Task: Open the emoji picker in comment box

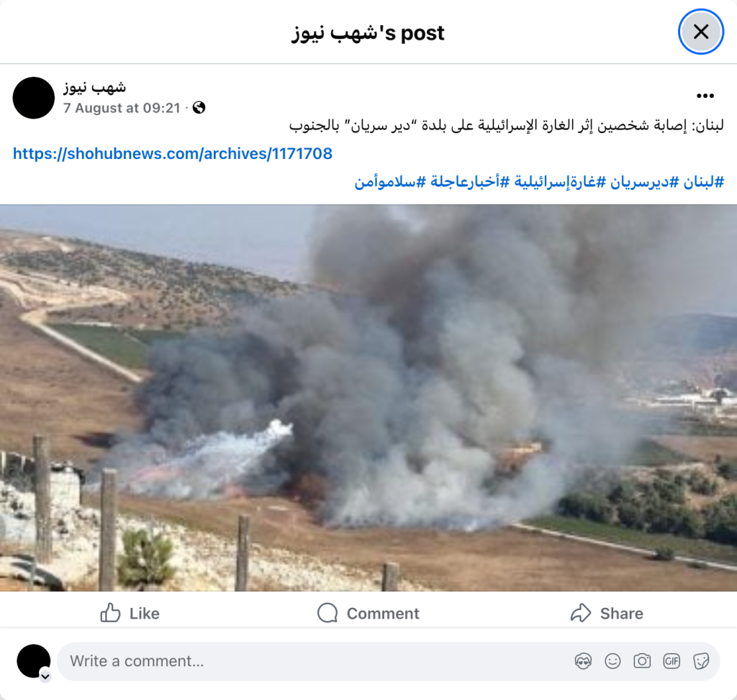Action: [x=612, y=661]
